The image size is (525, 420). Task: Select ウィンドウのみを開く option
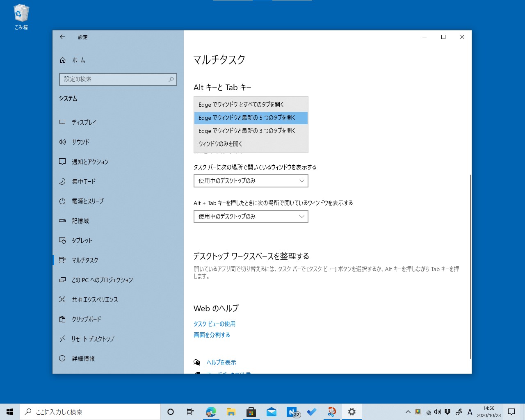220,144
